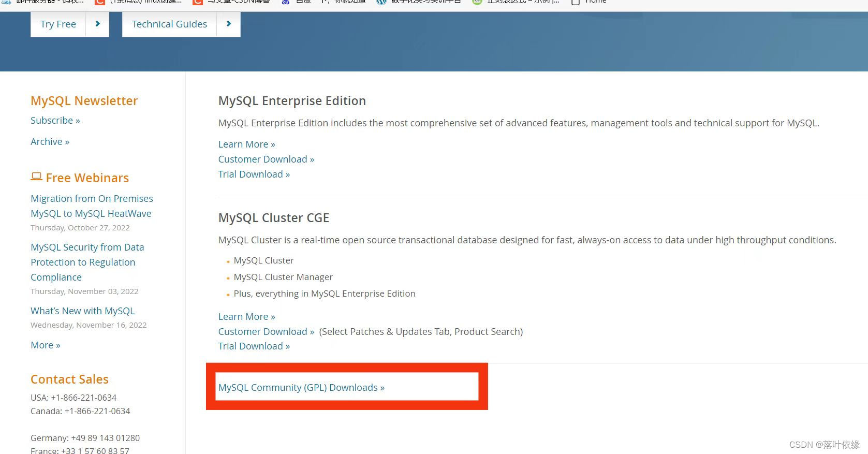
Task: Click the date Thursday, November 03, 2022
Action: pyautogui.click(x=84, y=291)
